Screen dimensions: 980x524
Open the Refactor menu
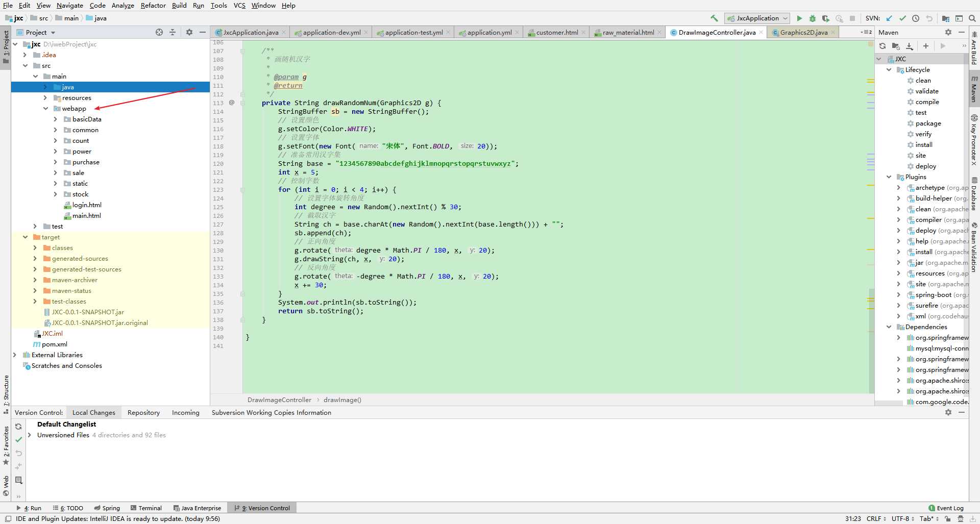pos(153,5)
